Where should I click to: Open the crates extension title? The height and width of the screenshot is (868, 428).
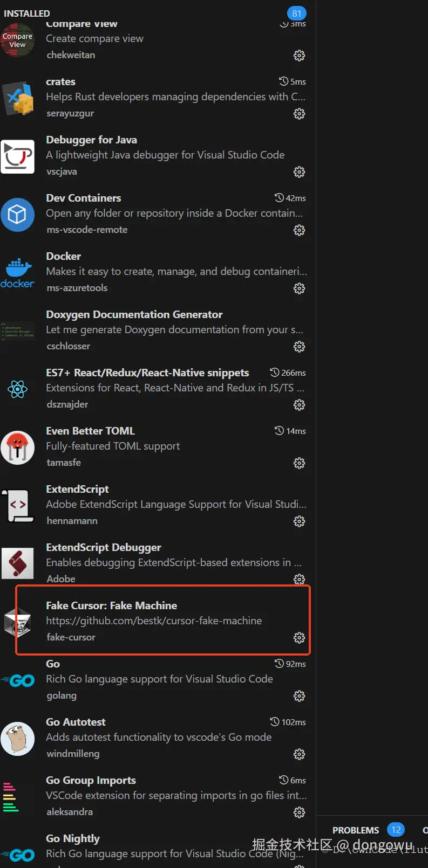tap(60, 82)
